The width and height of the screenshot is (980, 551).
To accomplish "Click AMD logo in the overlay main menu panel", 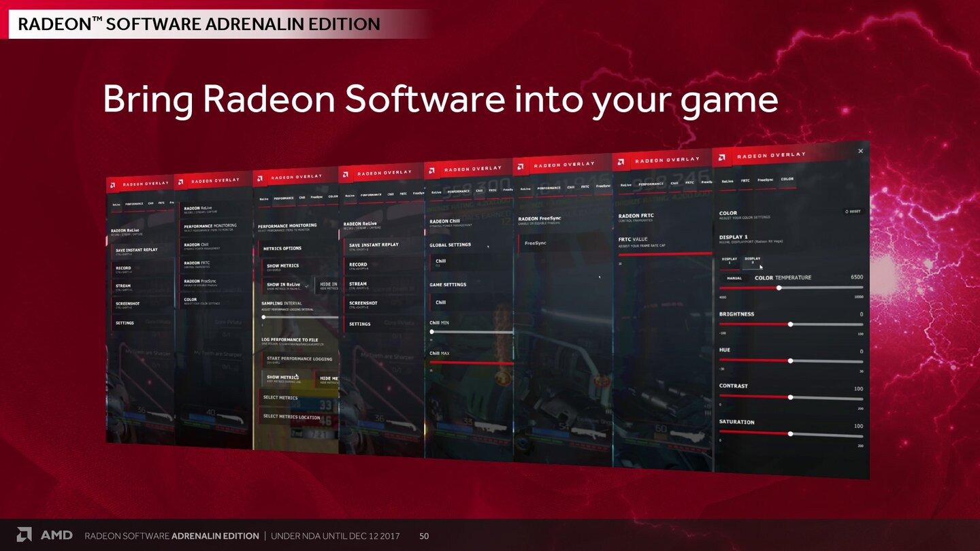I will click(180, 182).
